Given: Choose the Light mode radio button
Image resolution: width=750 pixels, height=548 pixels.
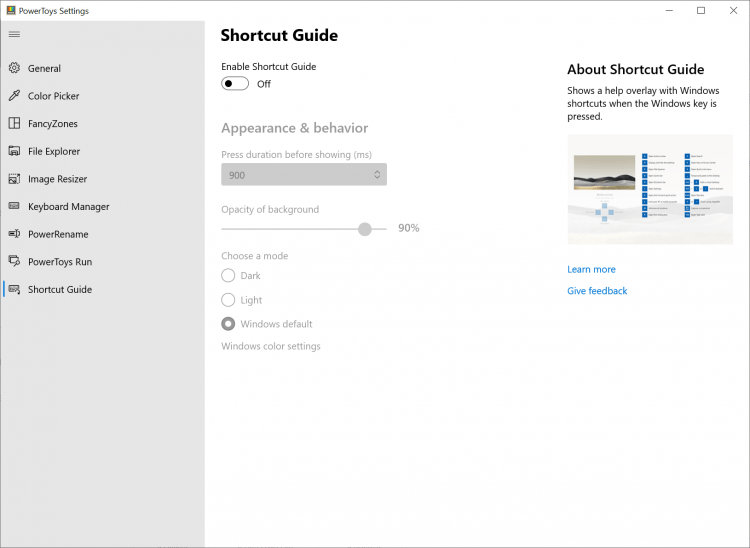Looking at the screenshot, I should pos(228,300).
